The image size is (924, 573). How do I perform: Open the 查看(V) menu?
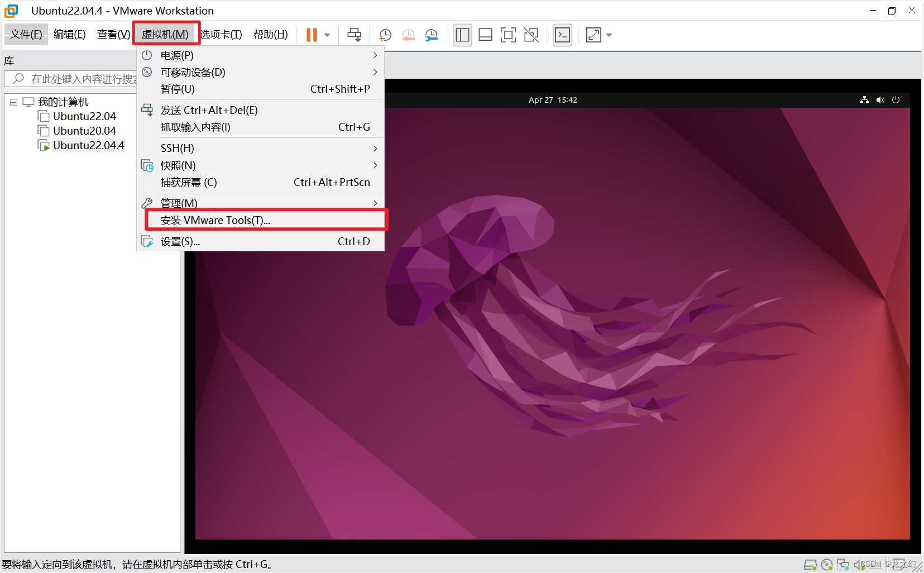(113, 35)
